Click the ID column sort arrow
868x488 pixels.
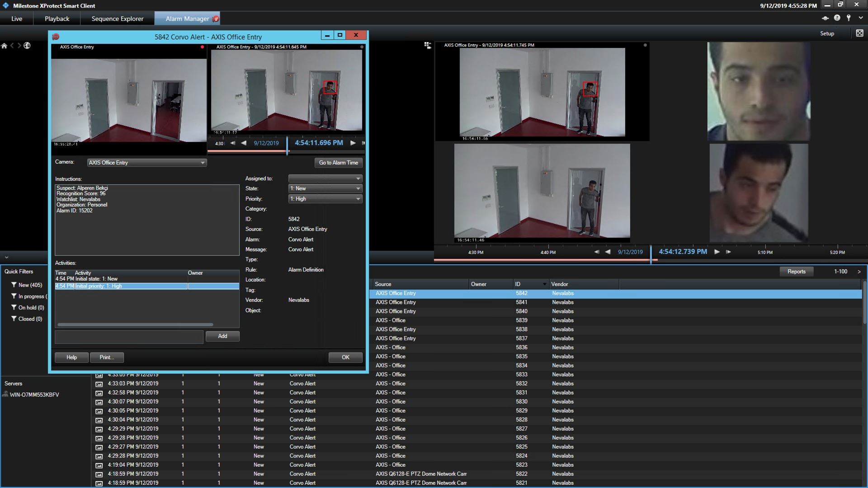pyautogui.click(x=544, y=284)
